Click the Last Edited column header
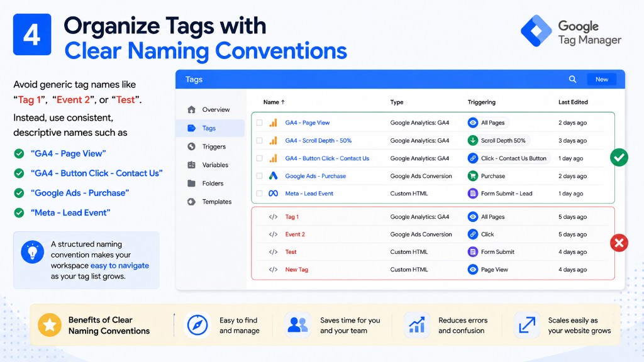The image size is (644, 362). coord(573,102)
